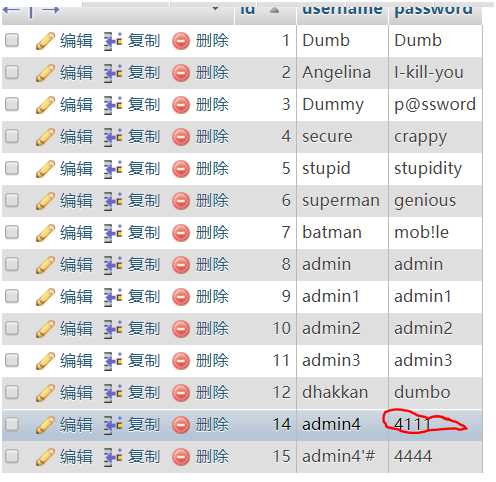Sort by username column header
Screen dimensions: 496x482
coord(342,10)
